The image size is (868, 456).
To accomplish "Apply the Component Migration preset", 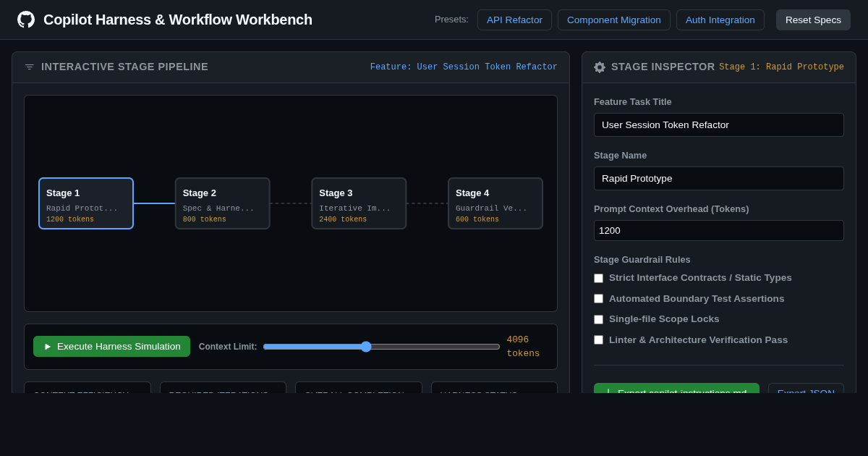I will tap(614, 20).
